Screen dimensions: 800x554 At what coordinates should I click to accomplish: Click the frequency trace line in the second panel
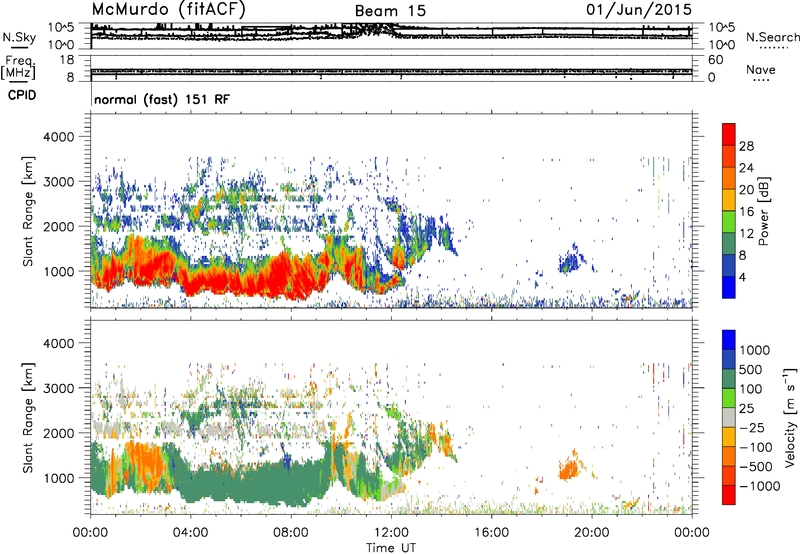(391, 71)
